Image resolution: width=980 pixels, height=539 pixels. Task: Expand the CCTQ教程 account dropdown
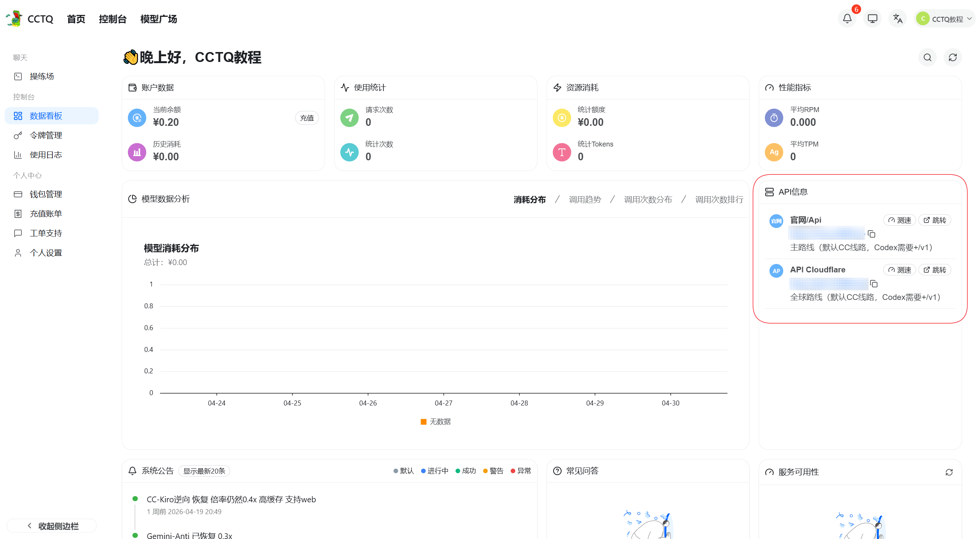[x=945, y=19]
